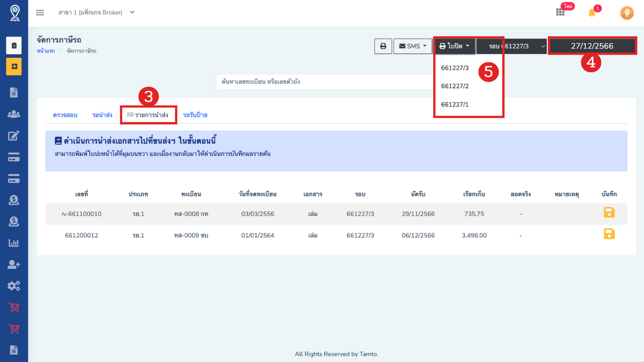Viewport: 644px width, 362px height.
Task: Choose 661227/3 from the ใบปิด menu
Action: 455,68
